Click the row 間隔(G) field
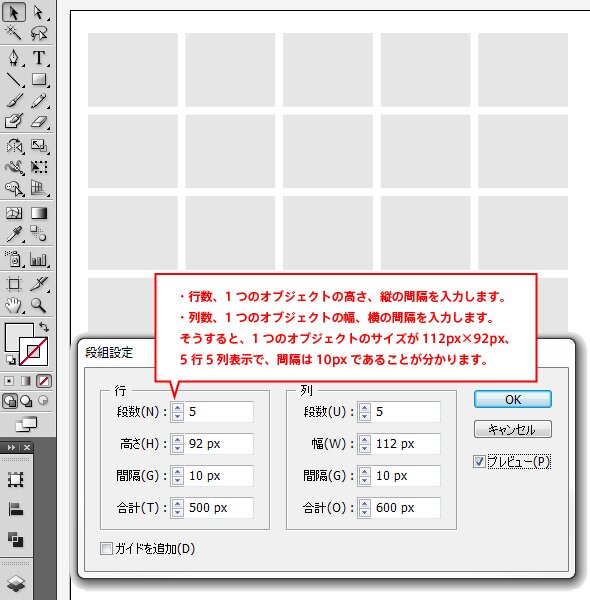This screenshot has width=590, height=600. click(218, 476)
